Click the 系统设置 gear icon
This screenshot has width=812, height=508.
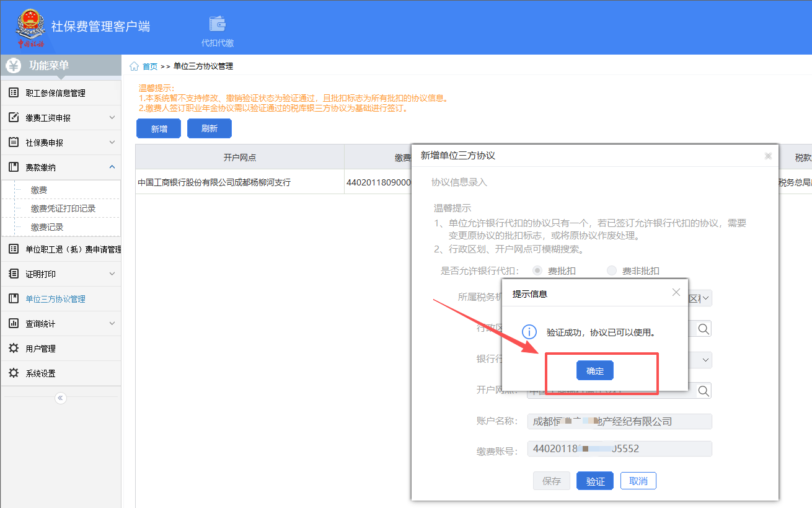click(14, 373)
